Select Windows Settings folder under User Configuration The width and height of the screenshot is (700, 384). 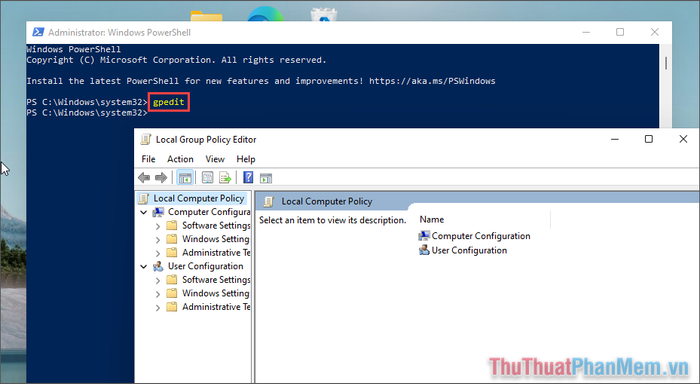click(216, 293)
